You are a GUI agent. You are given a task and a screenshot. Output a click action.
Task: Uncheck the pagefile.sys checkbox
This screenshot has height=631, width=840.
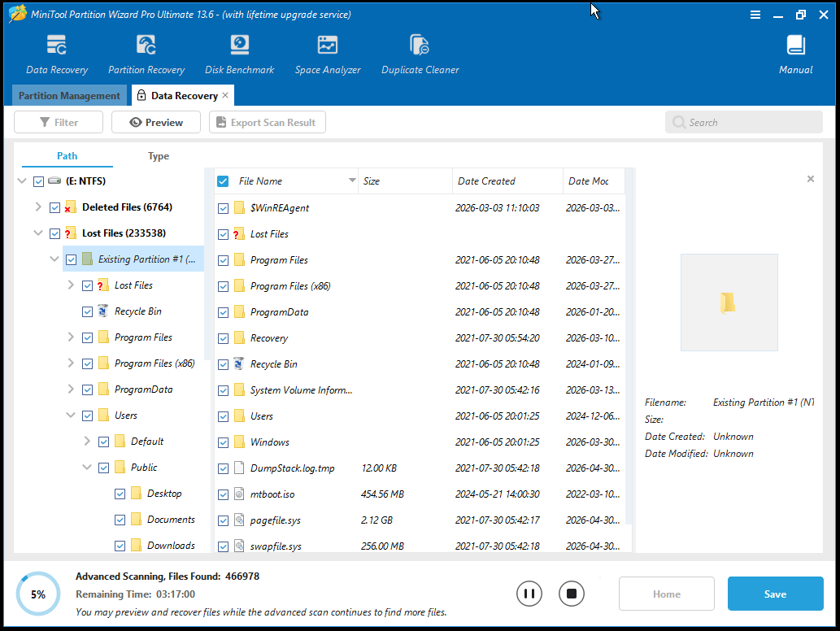224,520
